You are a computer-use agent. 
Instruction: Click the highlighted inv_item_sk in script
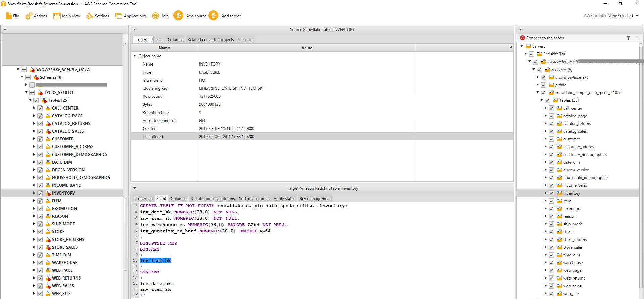155,261
